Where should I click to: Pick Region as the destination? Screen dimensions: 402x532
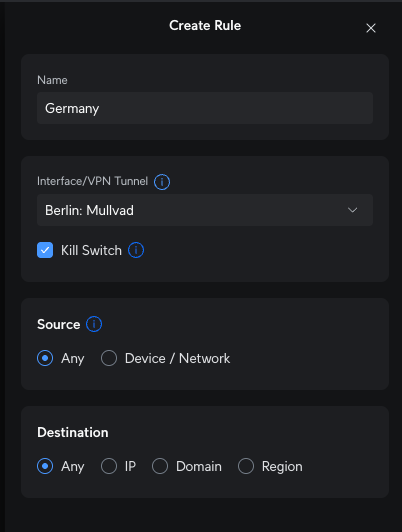246,466
